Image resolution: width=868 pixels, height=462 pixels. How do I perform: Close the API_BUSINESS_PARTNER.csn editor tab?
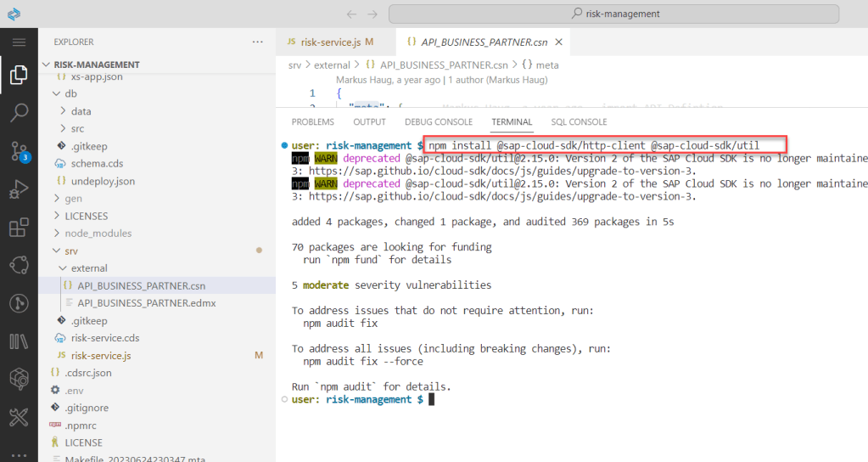(562, 42)
